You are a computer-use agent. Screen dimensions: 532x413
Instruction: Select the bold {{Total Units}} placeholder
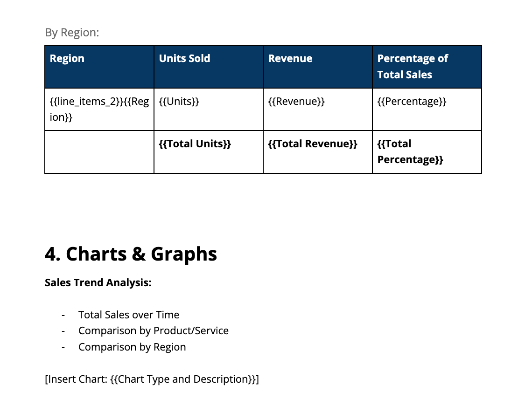tap(195, 144)
